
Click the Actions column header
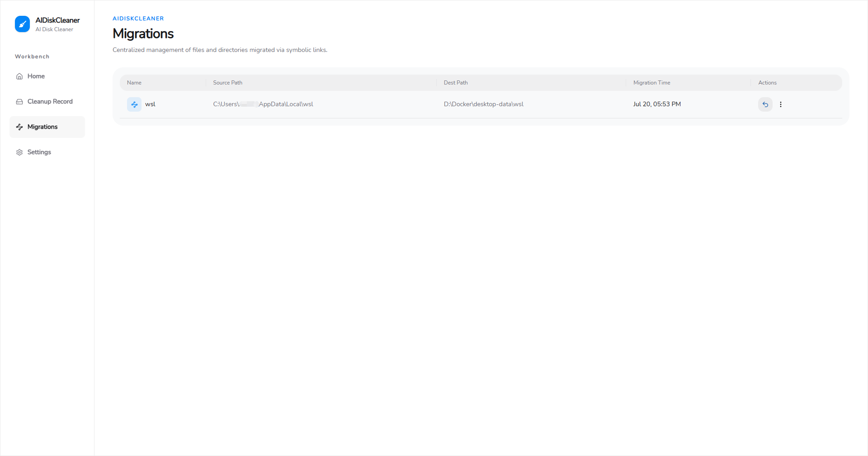click(768, 83)
